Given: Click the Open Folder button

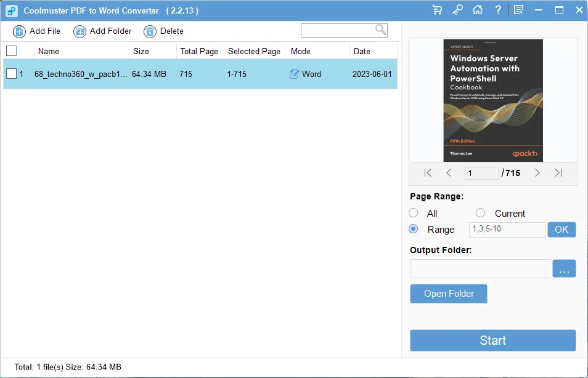Looking at the screenshot, I should click(448, 294).
